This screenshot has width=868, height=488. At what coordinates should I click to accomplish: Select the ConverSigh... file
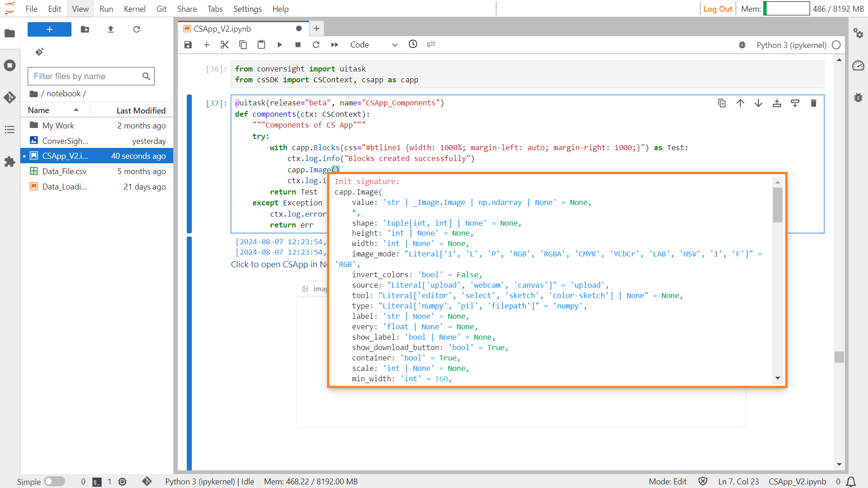coord(97,141)
